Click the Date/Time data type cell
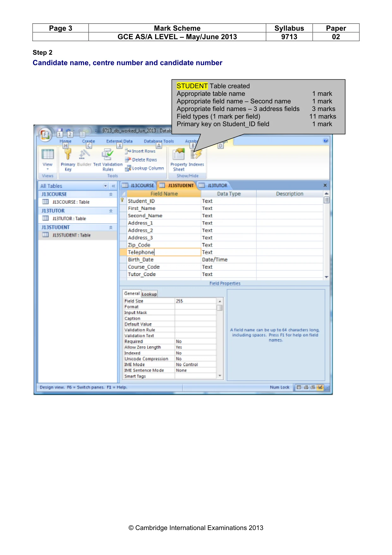The height and width of the screenshot is (555, 392). coord(229,260)
